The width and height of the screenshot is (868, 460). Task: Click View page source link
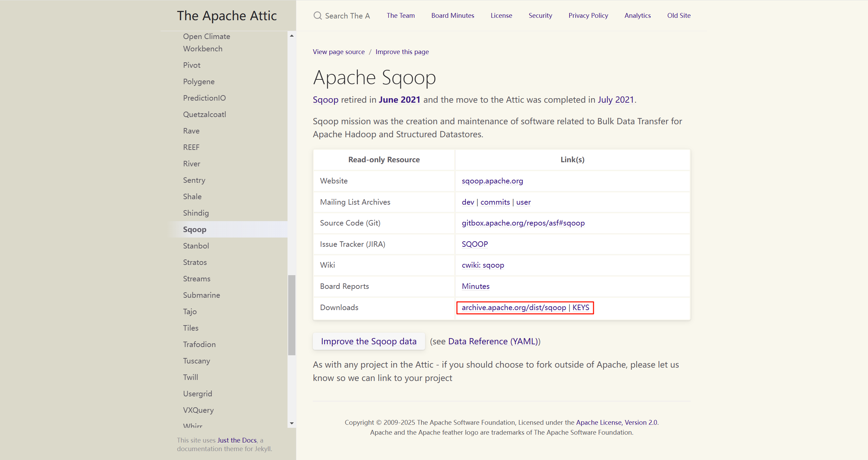[339, 52]
